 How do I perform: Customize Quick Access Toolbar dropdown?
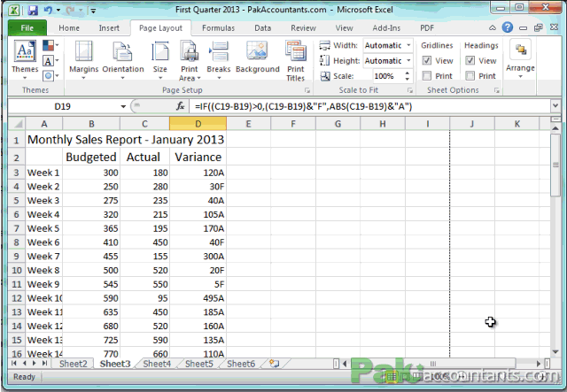click(x=93, y=11)
